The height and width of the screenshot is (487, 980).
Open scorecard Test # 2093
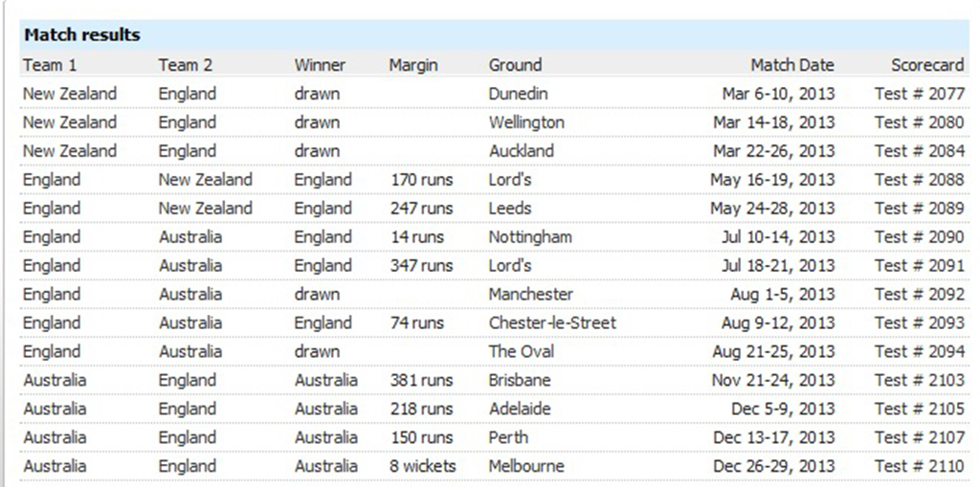[x=920, y=323]
